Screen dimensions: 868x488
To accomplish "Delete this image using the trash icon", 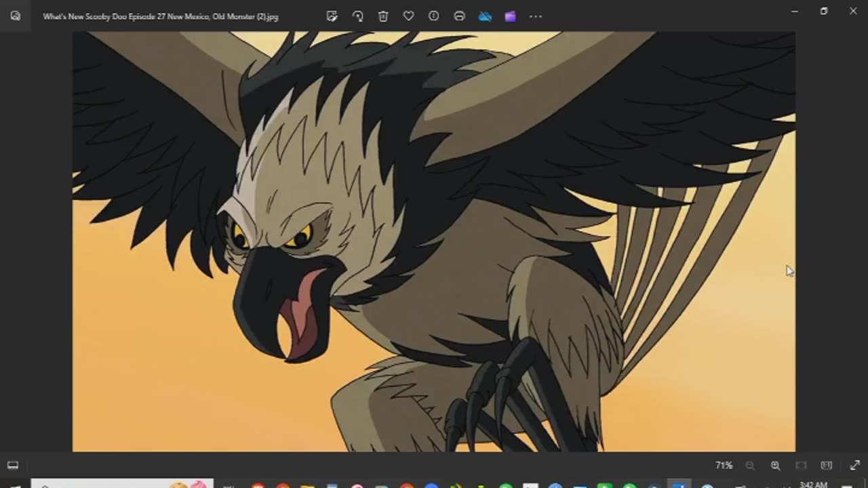I will (383, 16).
